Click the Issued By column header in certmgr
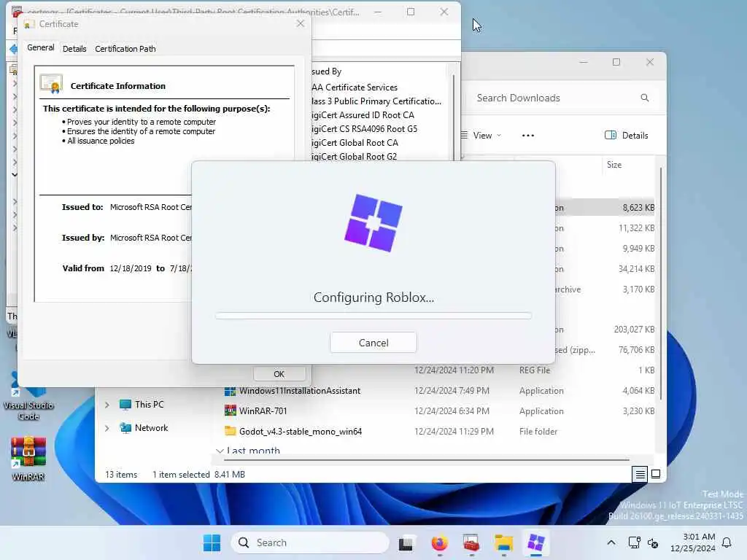The width and height of the screenshot is (747, 560). coord(327,71)
